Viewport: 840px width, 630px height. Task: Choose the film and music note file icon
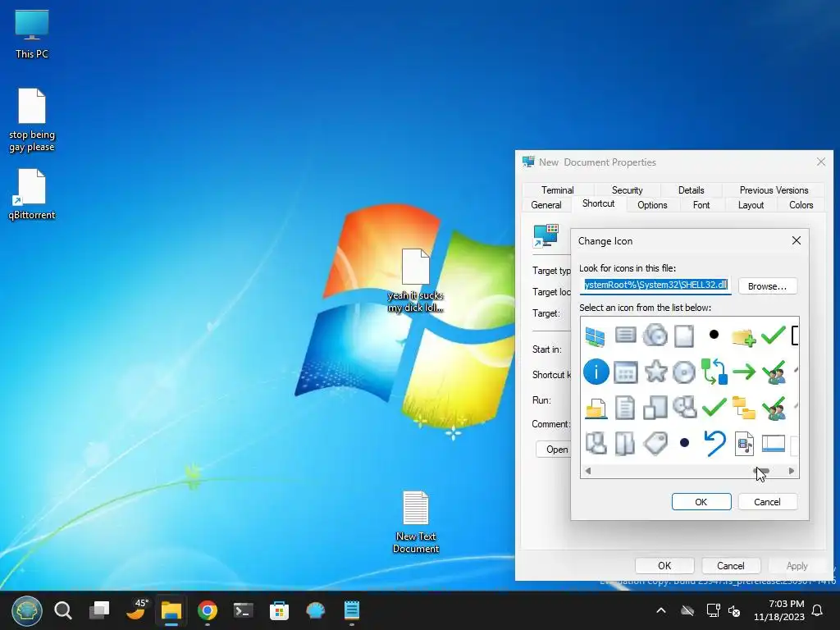coord(744,444)
